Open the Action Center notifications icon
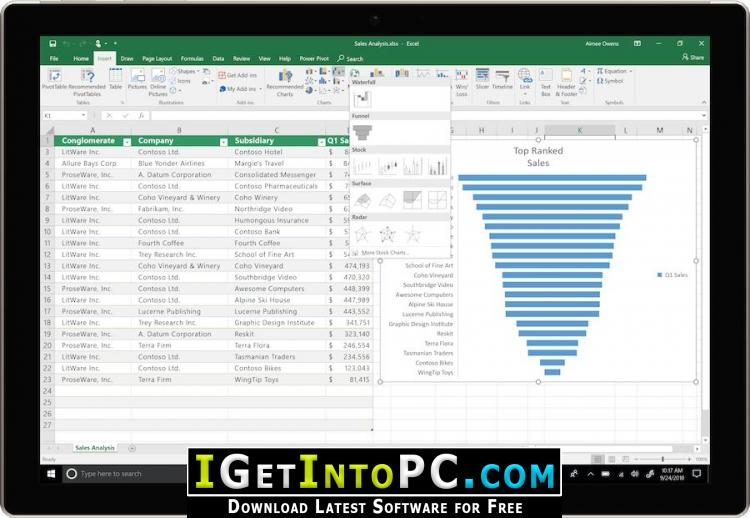The image size is (750, 518). pos(696,474)
